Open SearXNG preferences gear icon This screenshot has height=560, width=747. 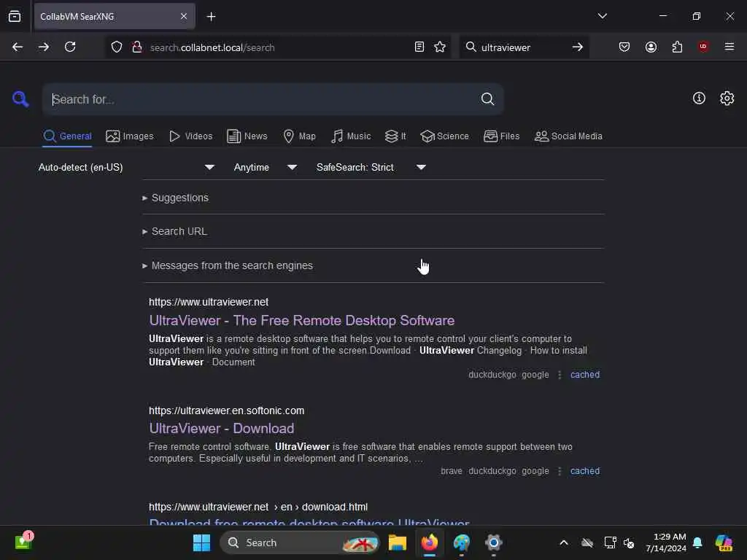pos(727,98)
